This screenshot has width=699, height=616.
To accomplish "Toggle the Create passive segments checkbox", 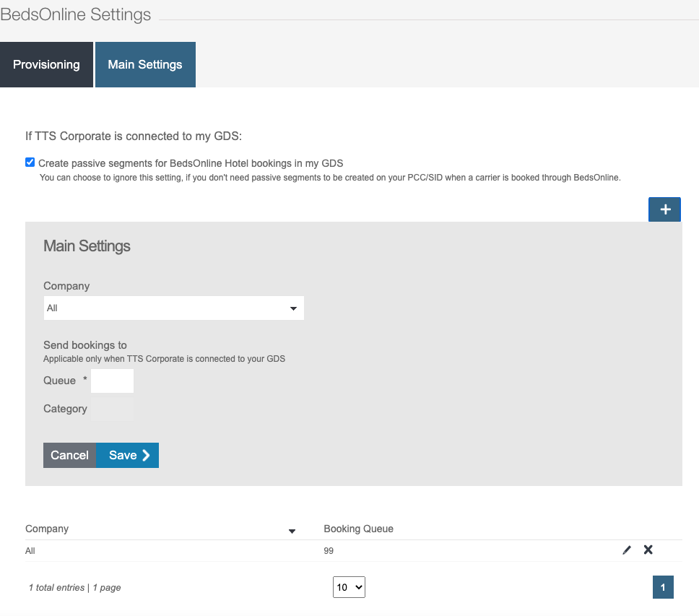I will (30, 162).
